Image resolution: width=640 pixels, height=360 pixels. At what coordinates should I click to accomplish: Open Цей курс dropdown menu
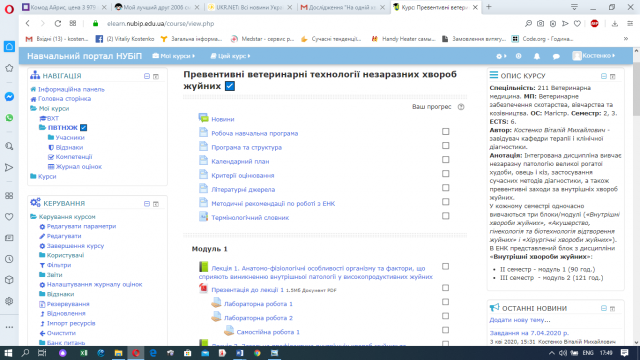(230, 56)
